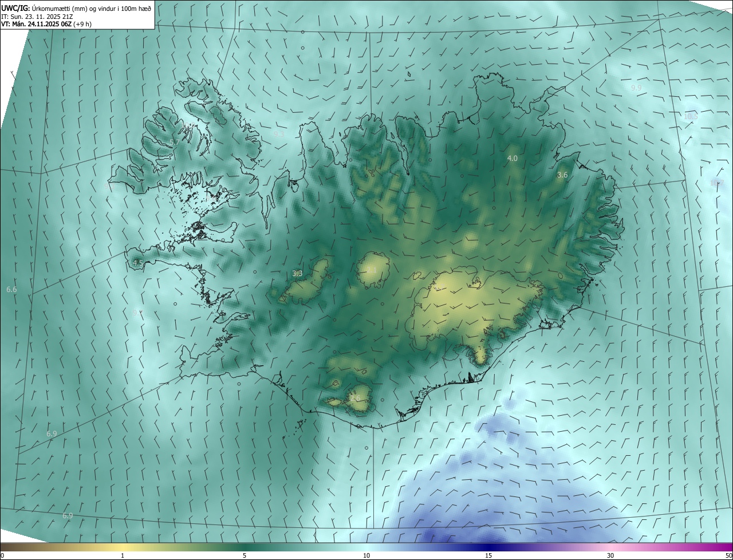The image size is (733, 560).
Task: Click the '50' tick label on the color scale
Action: pos(728,555)
